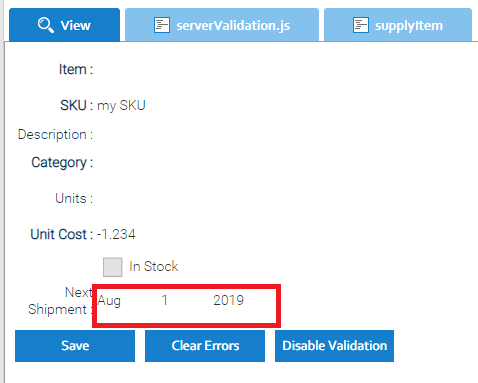Click the Description field label
Viewport: 478px width, 383px height.
[x=55, y=134]
